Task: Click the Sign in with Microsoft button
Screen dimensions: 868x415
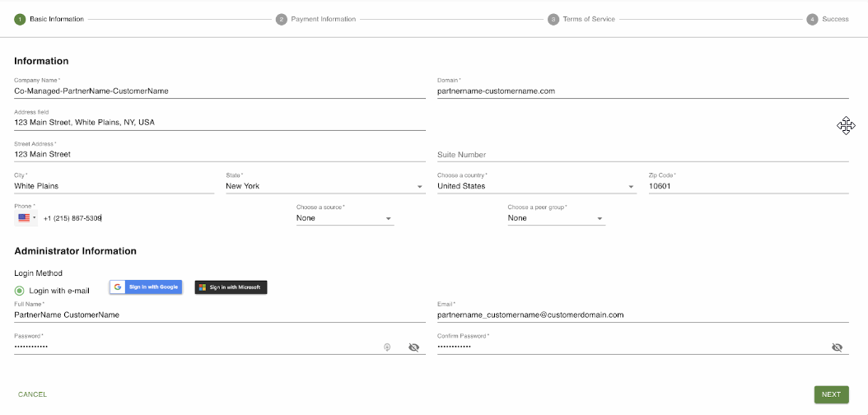Action: pyautogui.click(x=231, y=287)
